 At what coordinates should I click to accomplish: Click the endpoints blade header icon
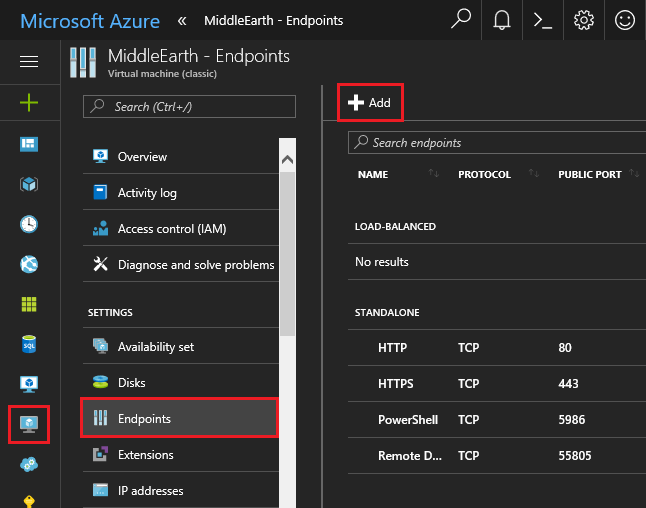click(x=83, y=63)
